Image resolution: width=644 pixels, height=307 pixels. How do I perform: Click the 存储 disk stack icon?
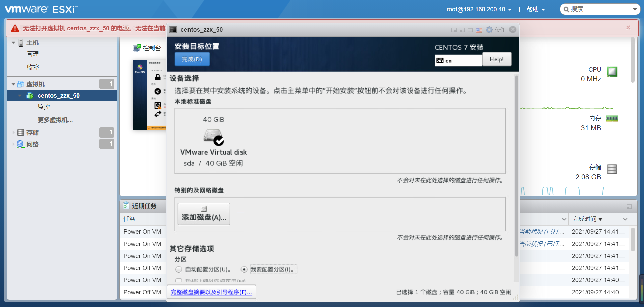[612, 169]
